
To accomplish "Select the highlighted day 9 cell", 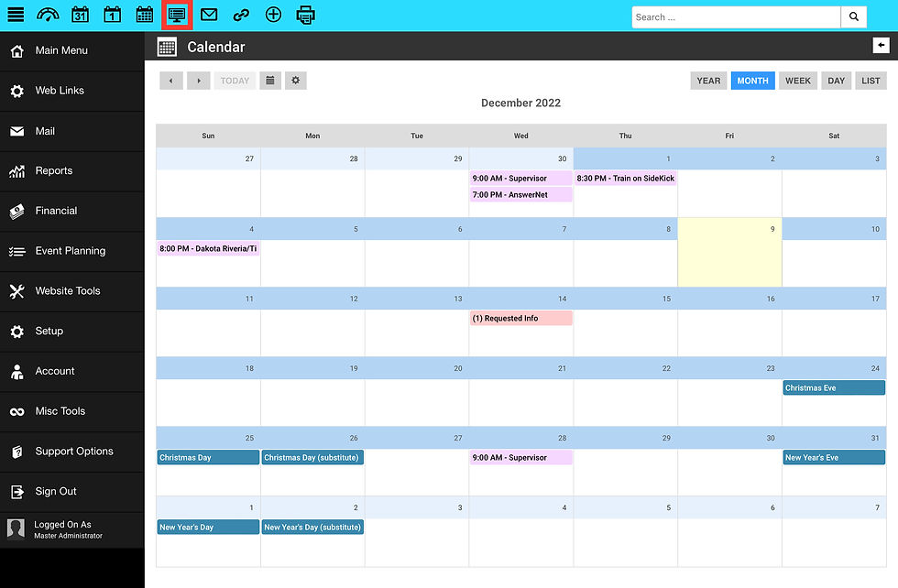I will pos(729,252).
